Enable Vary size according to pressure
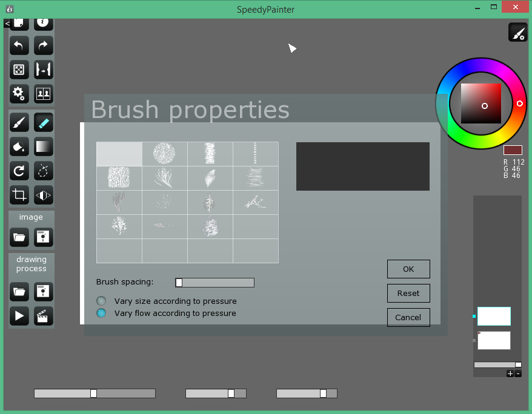 pos(101,301)
